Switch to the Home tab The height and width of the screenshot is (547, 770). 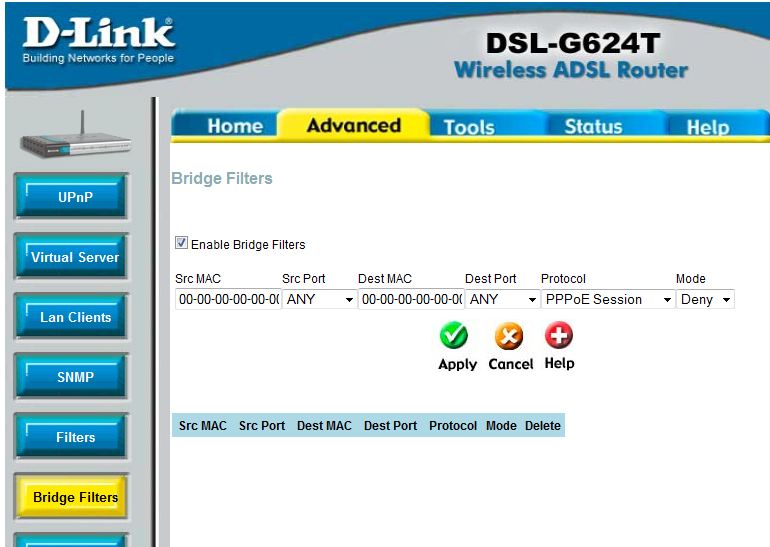click(227, 125)
